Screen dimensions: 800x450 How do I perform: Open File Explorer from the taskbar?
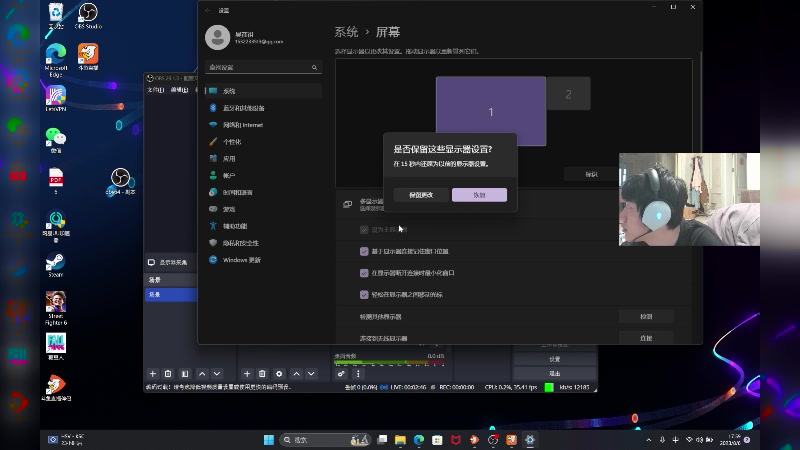(x=401, y=440)
